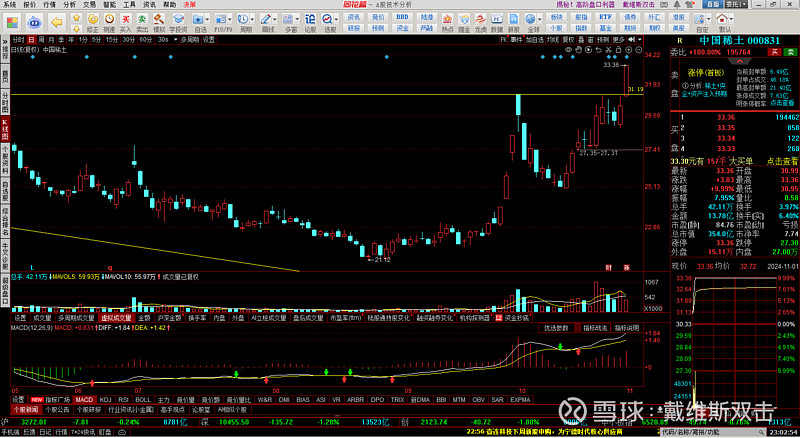The width and height of the screenshot is (800, 438).
Task: Expand the 周期 dropdown arrow
Action: click(x=253, y=19)
